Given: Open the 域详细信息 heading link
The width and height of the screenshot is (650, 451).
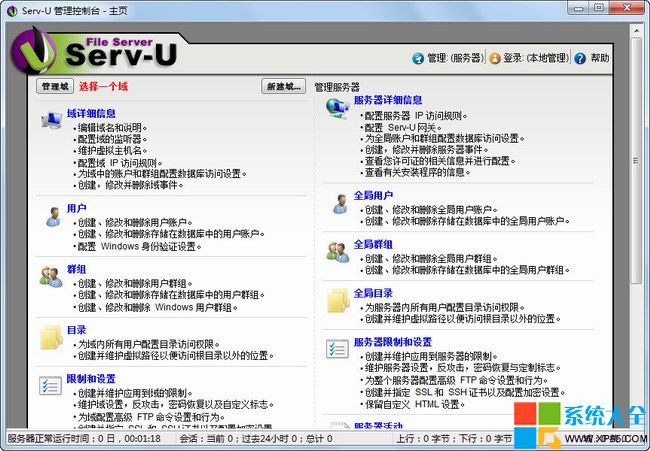Looking at the screenshot, I should tap(91, 113).
